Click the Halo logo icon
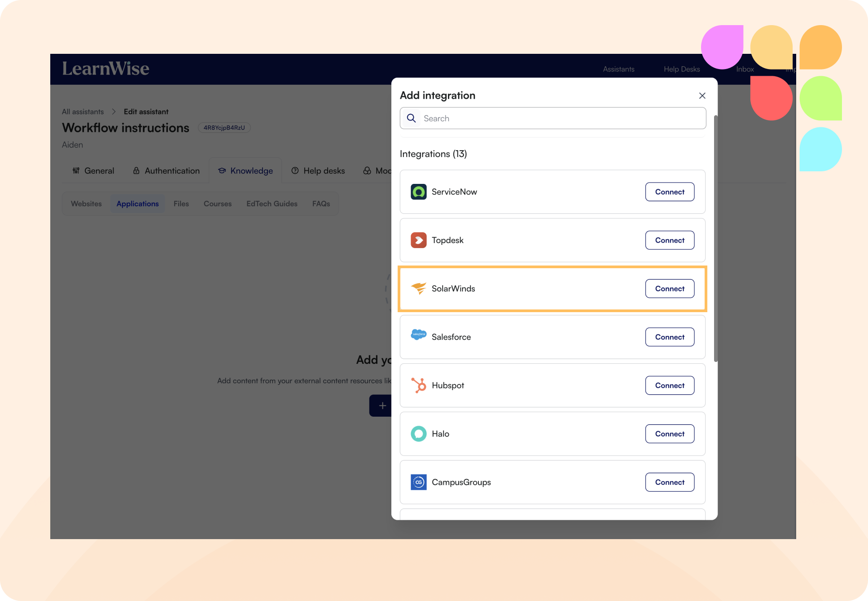868x601 pixels. [x=418, y=434]
